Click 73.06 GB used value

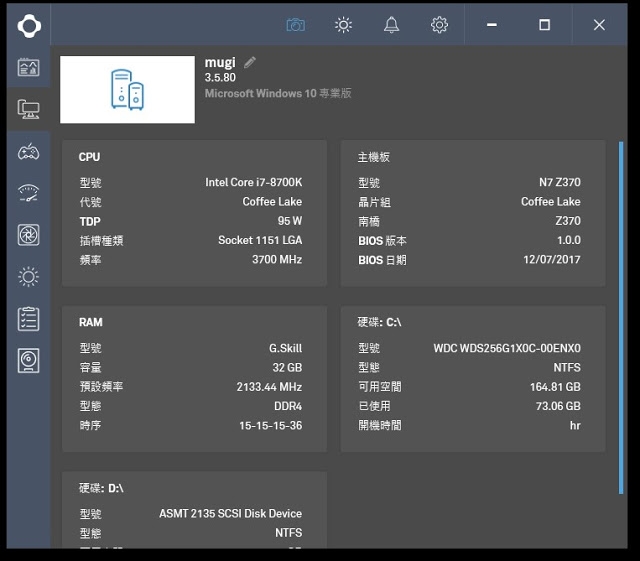point(558,406)
